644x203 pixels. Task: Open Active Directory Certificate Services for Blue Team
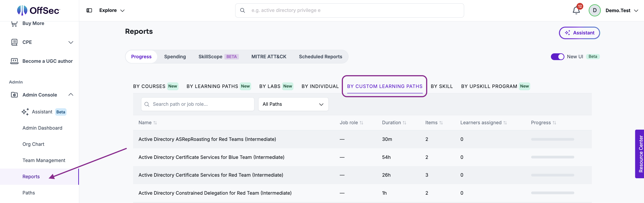(x=211, y=157)
